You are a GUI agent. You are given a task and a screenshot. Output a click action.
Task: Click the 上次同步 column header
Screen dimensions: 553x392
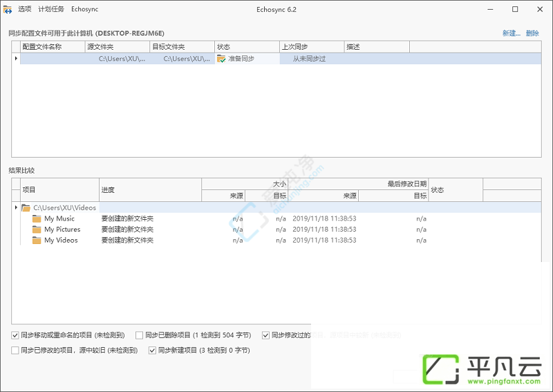click(x=312, y=46)
